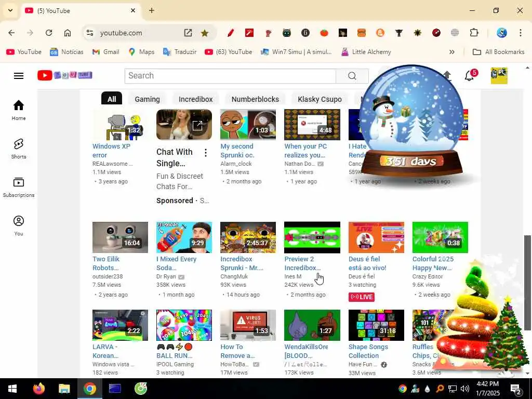Open Windows XP error video title

(111, 151)
